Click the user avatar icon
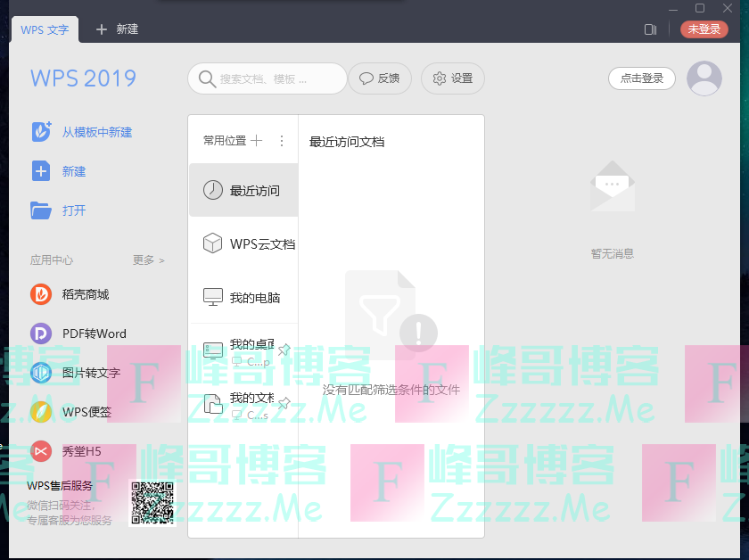The image size is (749, 560). [704, 78]
